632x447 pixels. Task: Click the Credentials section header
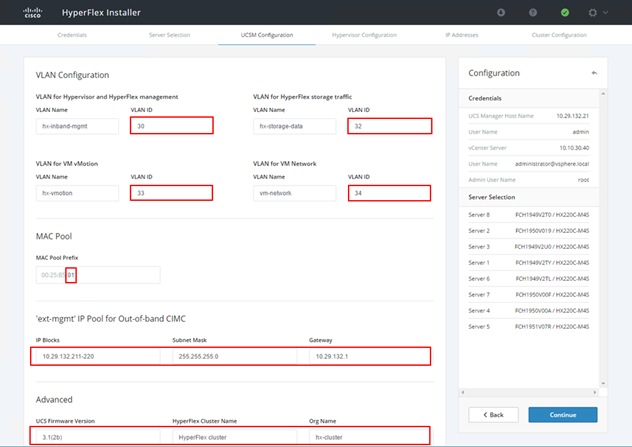coord(529,98)
